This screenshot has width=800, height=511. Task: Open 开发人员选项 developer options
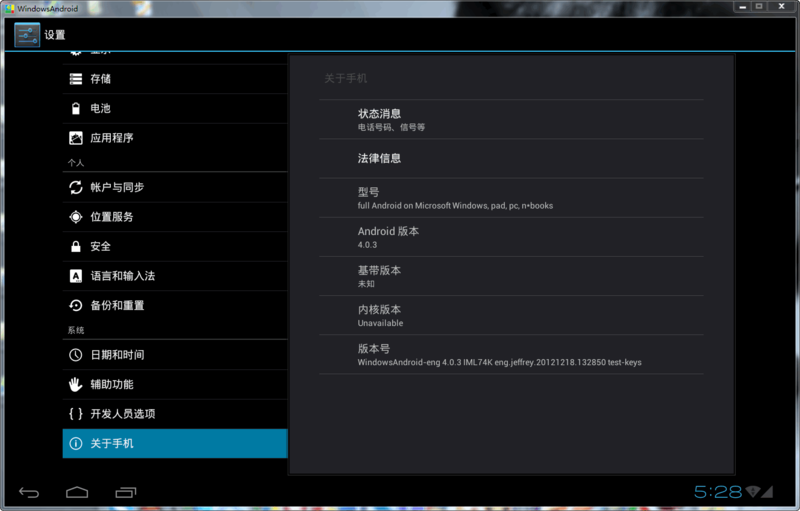pyautogui.click(x=174, y=414)
